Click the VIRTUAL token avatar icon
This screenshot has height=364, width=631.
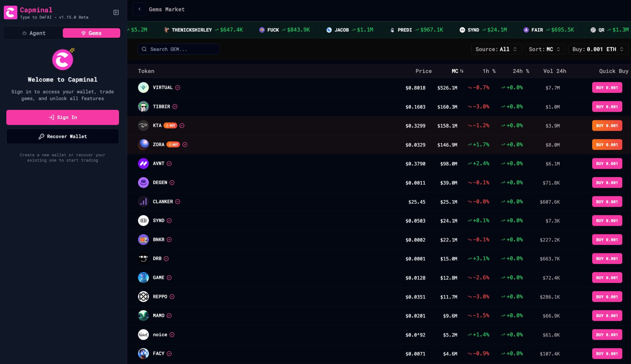[x=143, y=87]
